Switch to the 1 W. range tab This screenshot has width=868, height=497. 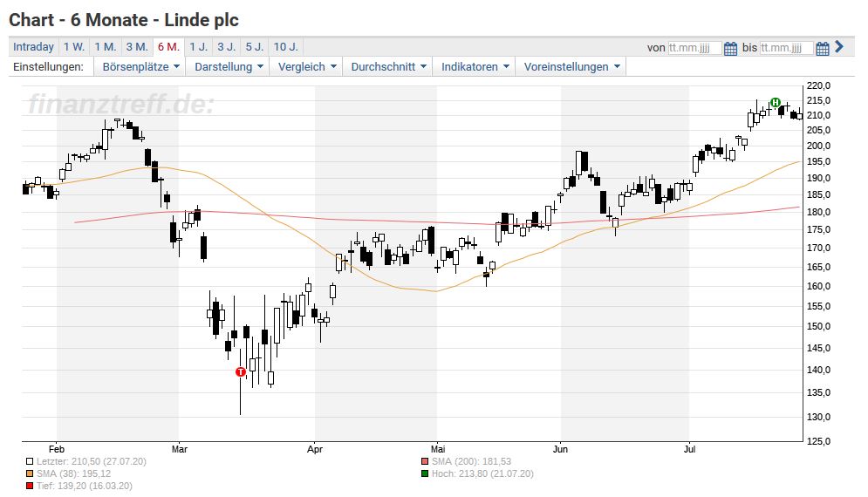tap(73, 47)
